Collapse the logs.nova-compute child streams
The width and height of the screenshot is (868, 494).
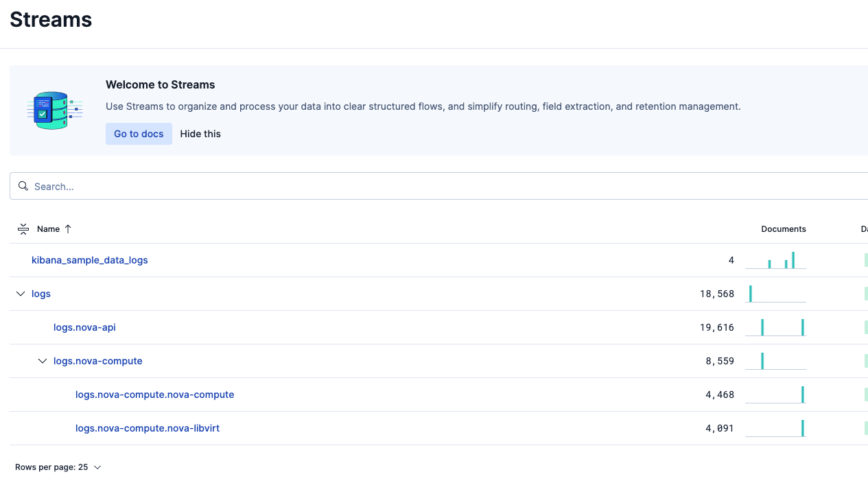[43, 361]
